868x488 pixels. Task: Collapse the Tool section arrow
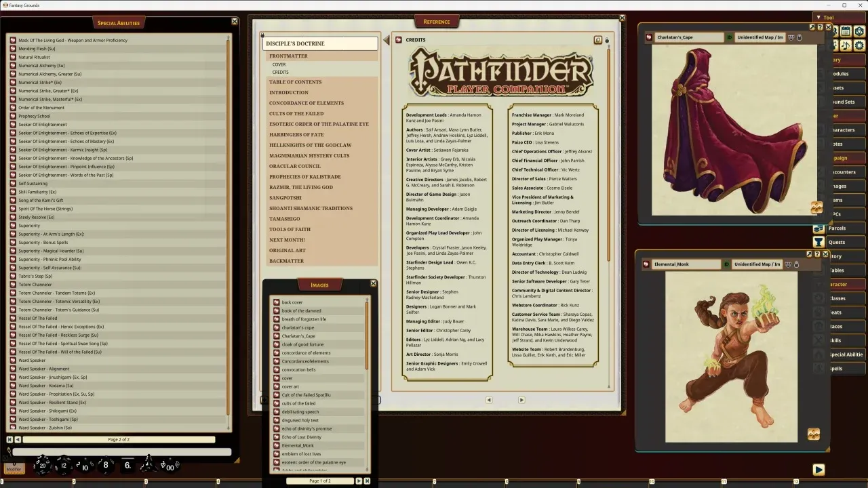click(x=818, y=18)
